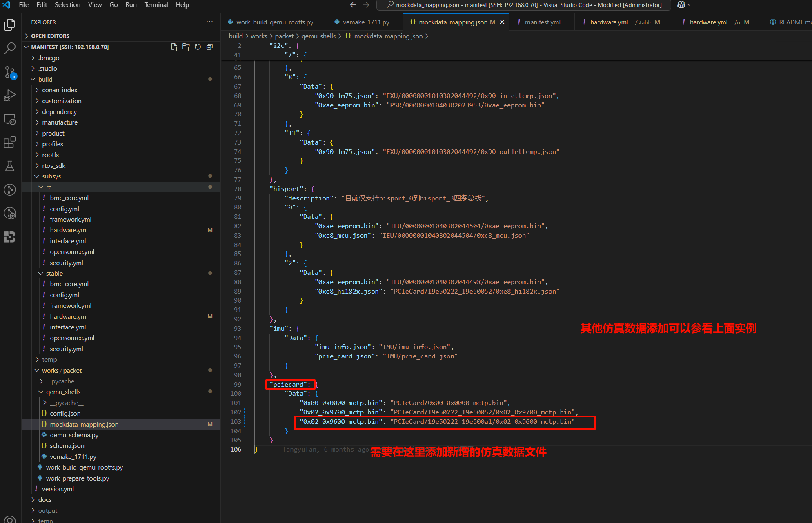The image size is (812, 523).
Task: Click qemu_shells in the breadcrumb path
Action: (x=318, y=36)
